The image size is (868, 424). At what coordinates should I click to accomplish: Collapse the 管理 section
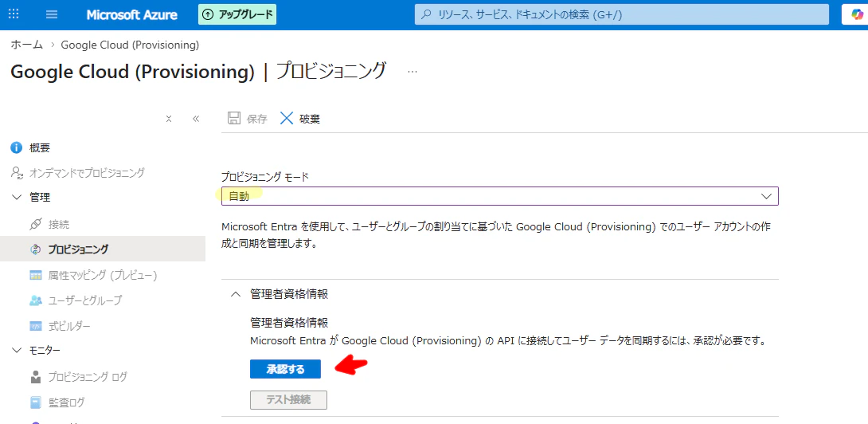(x=15, y=197)
